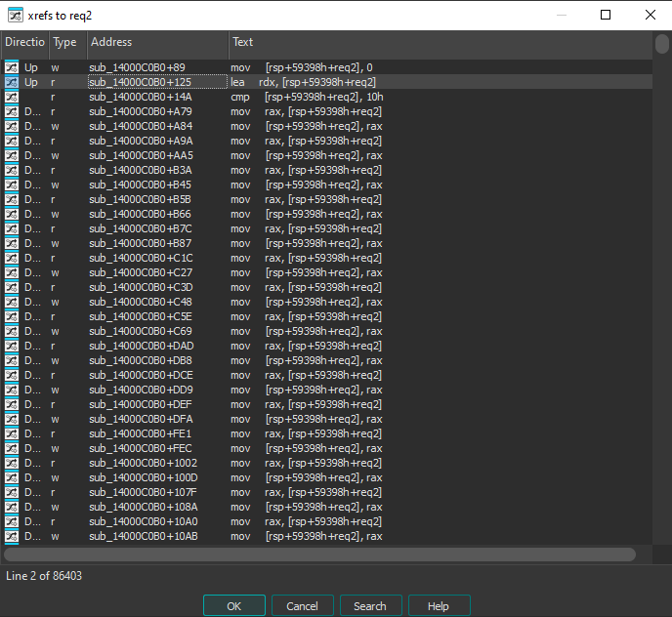Select address sub_14000C0B0+1002
Viewport: 672px width, 617px height.
(144, 463)
